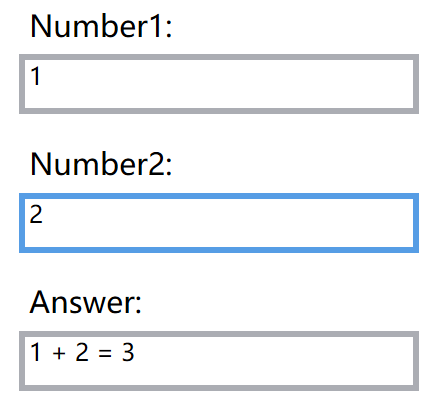Viewport: 434px width, 393px height.
Task: Click the Number1 label text
Action: 101,26
